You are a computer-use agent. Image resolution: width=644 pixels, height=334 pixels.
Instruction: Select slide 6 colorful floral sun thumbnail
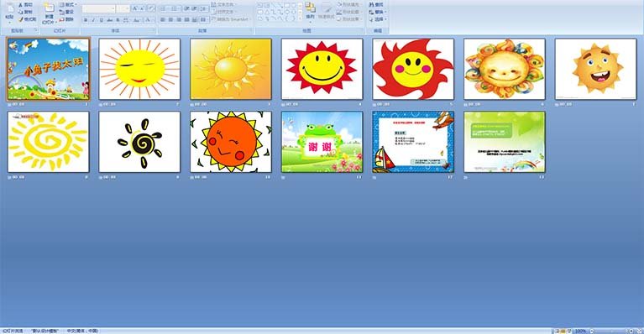[505, 69]
